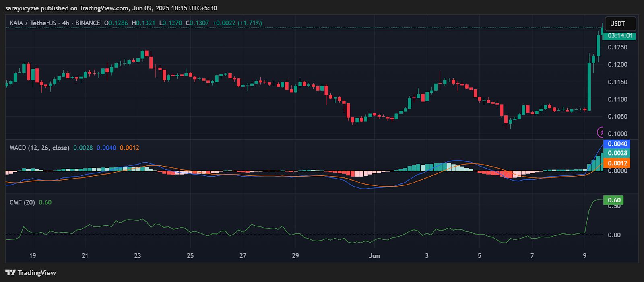
Task: Click the teal 0.0028 histogram axis tag
Action: pos(617,153)
